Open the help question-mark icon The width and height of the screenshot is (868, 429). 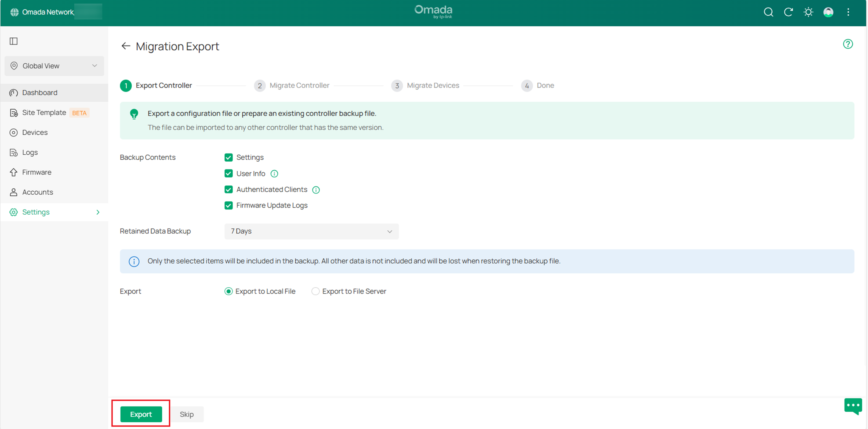[x=848, y=44]
